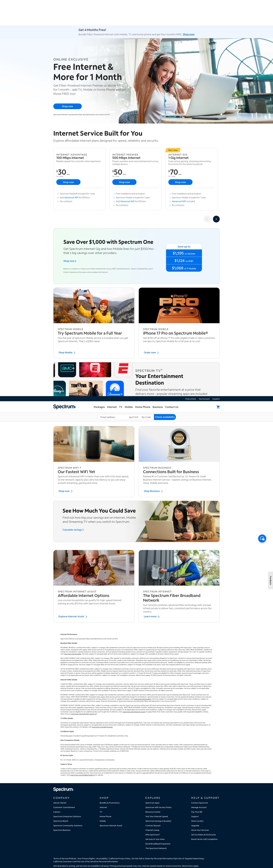Open Internet menu in navigation

112,407
